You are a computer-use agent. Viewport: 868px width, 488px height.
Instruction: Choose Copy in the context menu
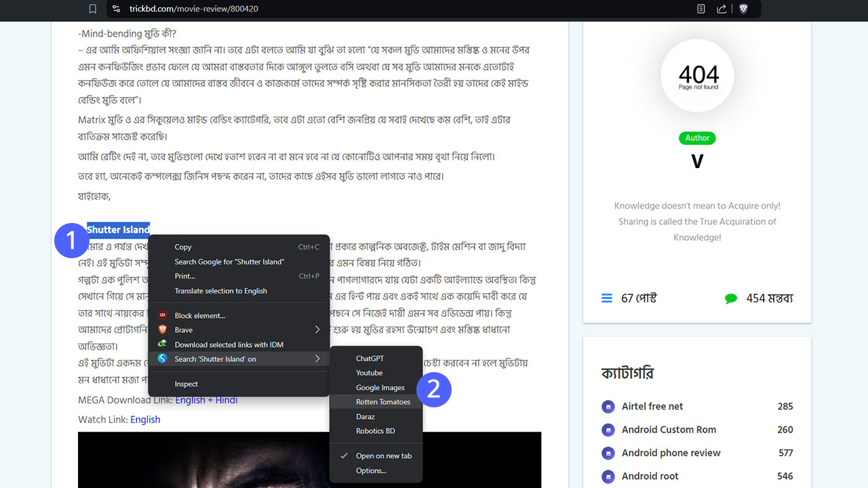click(183, 247)
